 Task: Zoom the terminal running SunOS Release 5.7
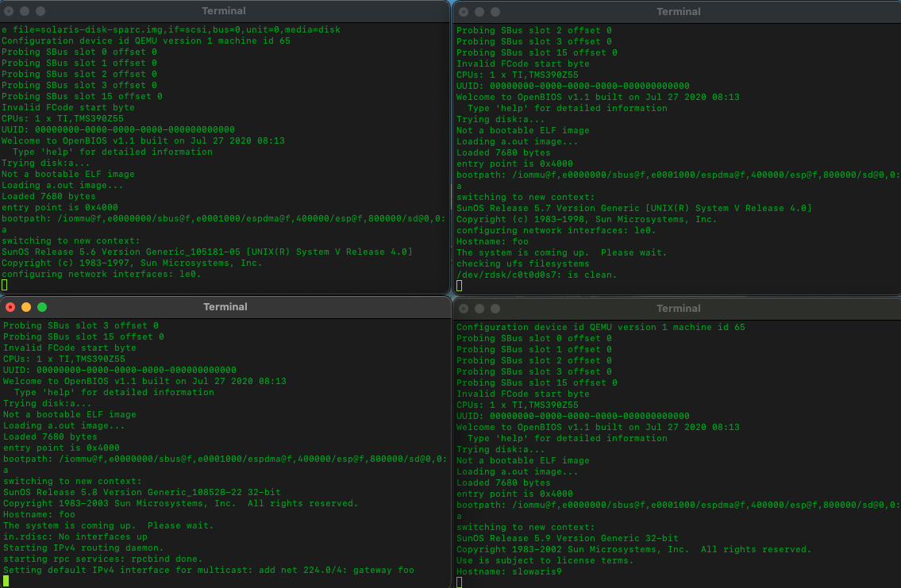[495, 12]
